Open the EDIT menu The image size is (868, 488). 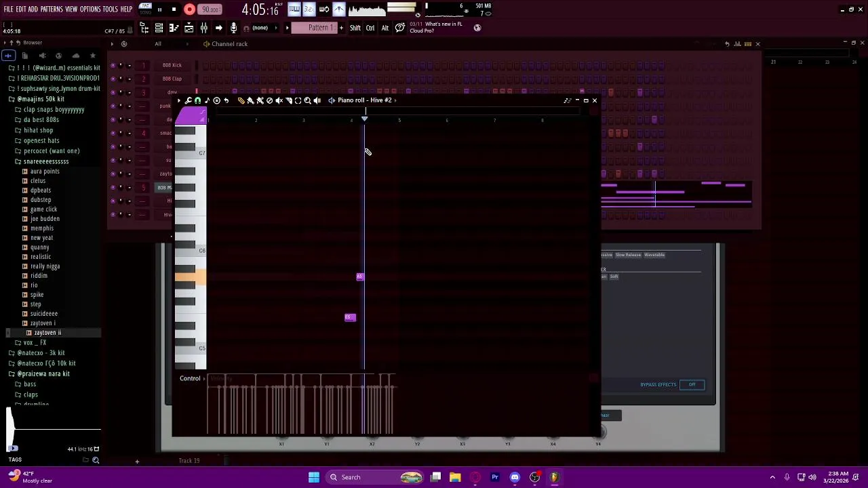click(x=21, y=9)
